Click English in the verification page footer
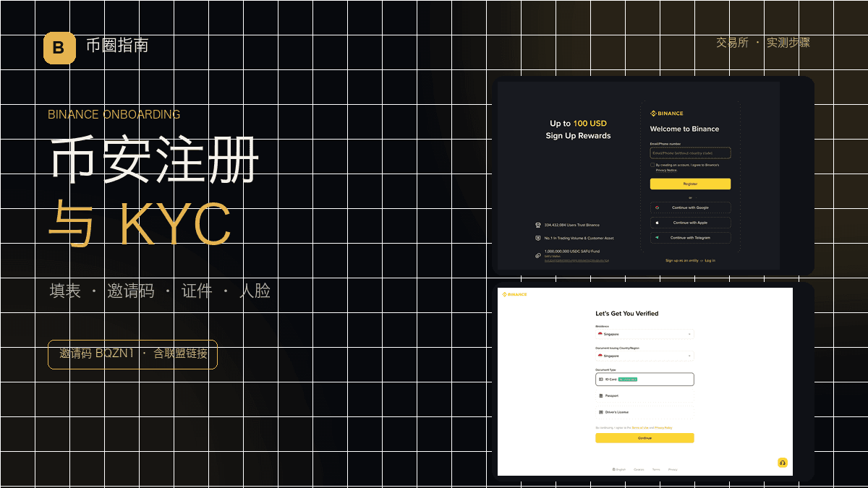 (x=621, y=469)
